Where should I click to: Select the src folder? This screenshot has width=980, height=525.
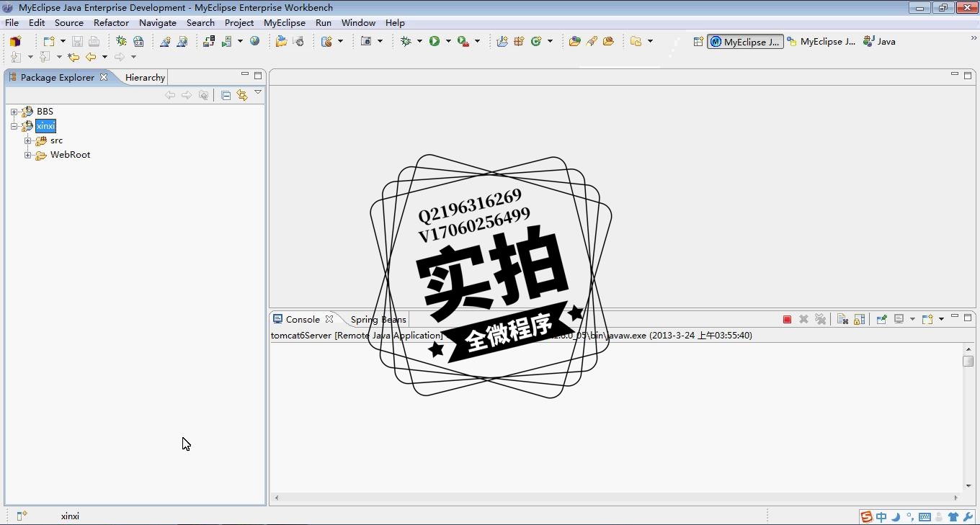(x=56, y=140)
